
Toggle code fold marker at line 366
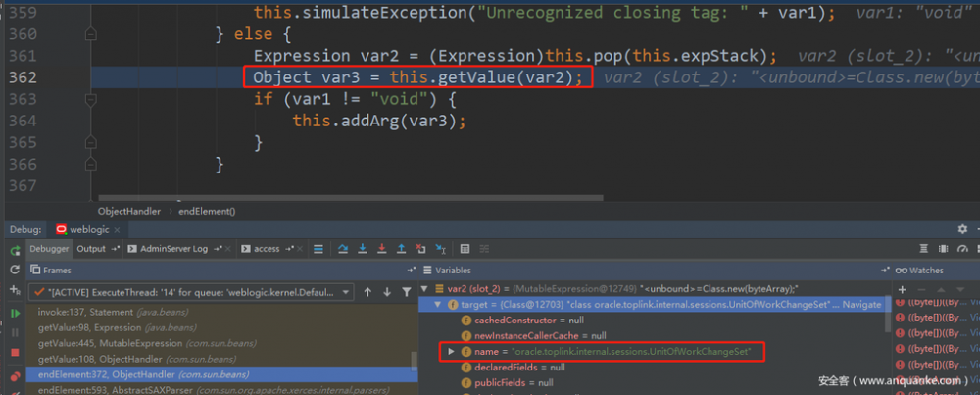pyautogui.click(x=90, y=164)
